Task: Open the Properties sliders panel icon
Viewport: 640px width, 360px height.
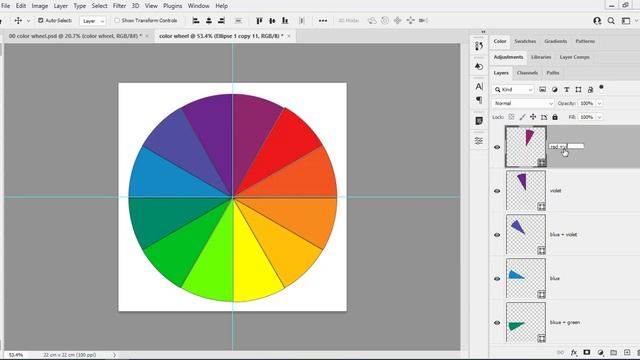Action: point(479,141)
